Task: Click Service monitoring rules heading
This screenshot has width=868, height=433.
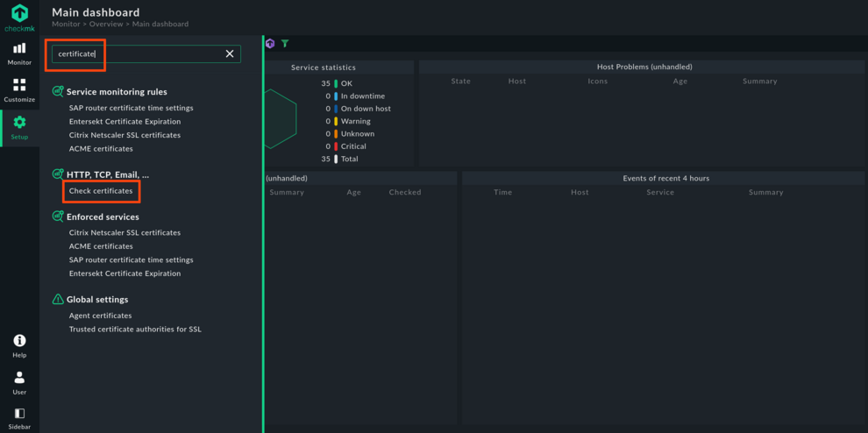Action: pos(117,91)
